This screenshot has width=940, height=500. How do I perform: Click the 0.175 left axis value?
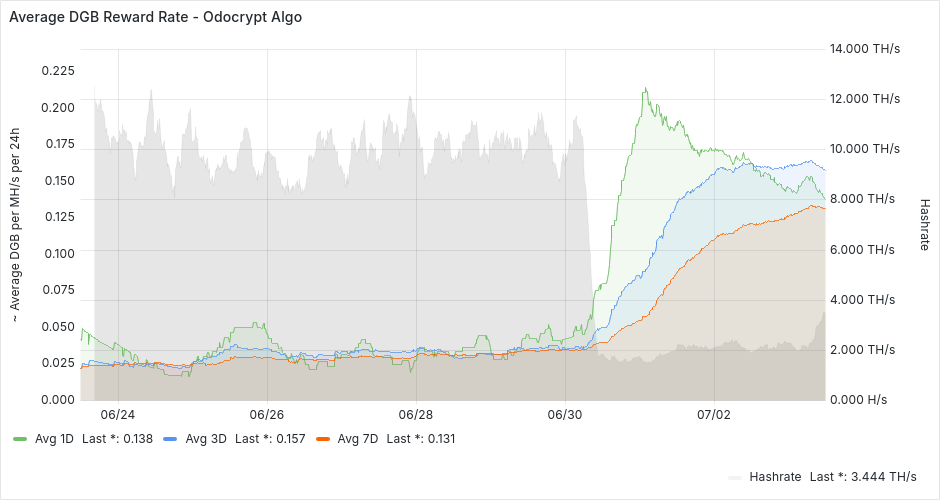click(x=58, y=144)
